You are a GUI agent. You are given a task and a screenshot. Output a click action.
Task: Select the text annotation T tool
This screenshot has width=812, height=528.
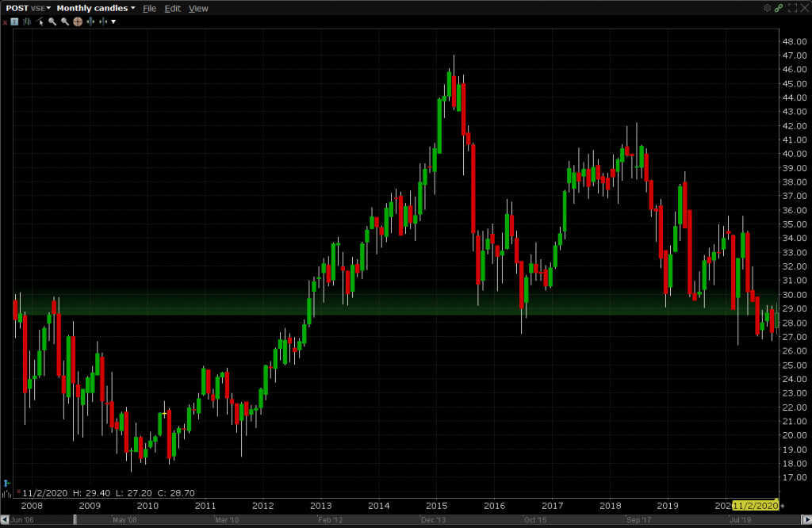click(14, 22)
